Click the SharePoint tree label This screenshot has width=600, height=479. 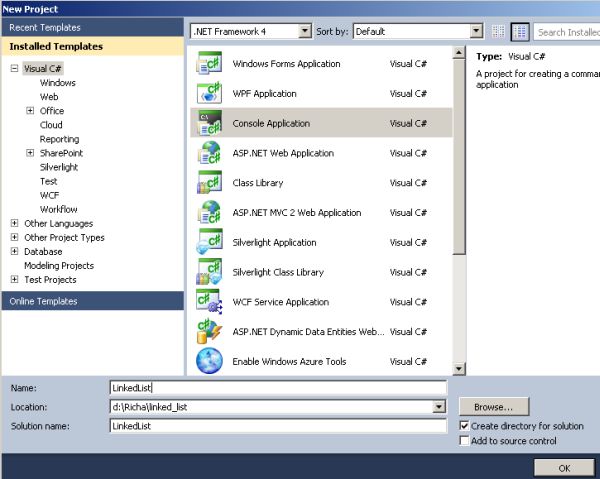point(61,153)
